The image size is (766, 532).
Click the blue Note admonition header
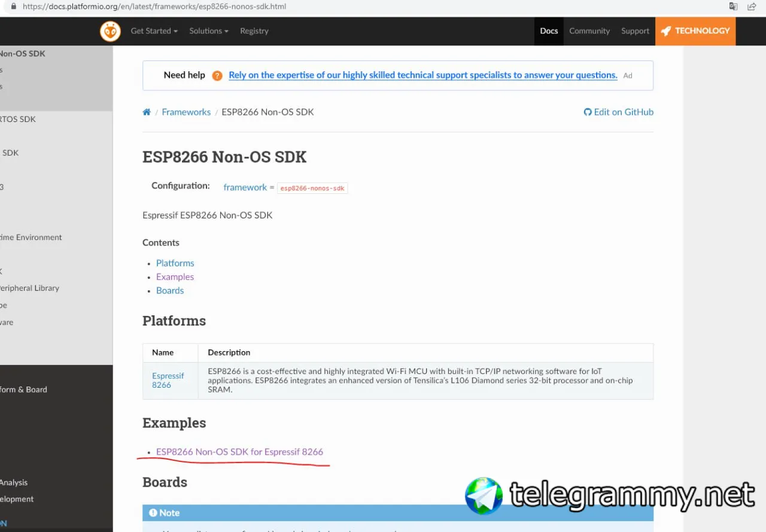(x=398, y=513)
